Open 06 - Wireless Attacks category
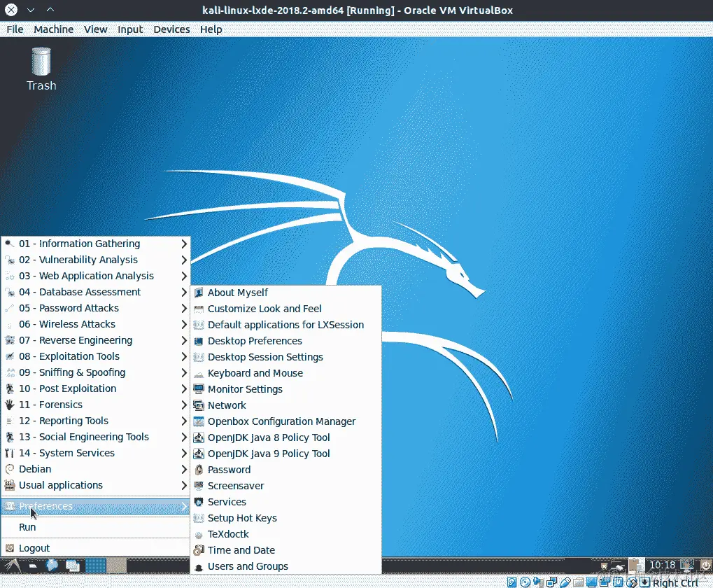The height and width of the screenshot is (588, 713). pos(95,325)
